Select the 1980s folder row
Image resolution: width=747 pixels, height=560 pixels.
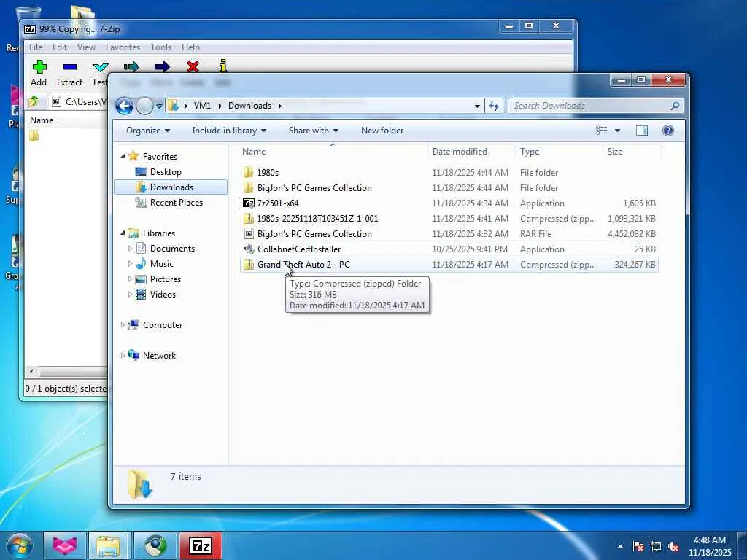449,172
